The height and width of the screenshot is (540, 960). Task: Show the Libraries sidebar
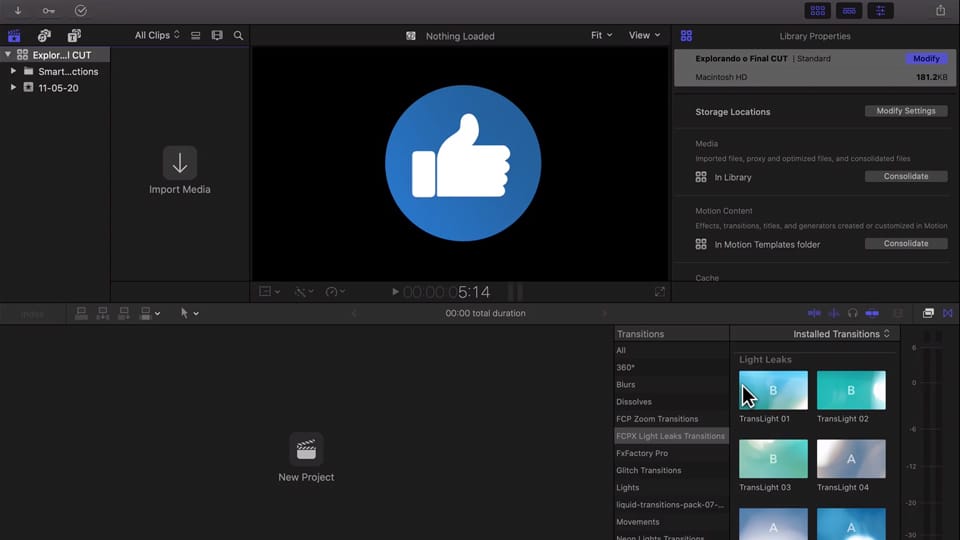click(14, 36)
